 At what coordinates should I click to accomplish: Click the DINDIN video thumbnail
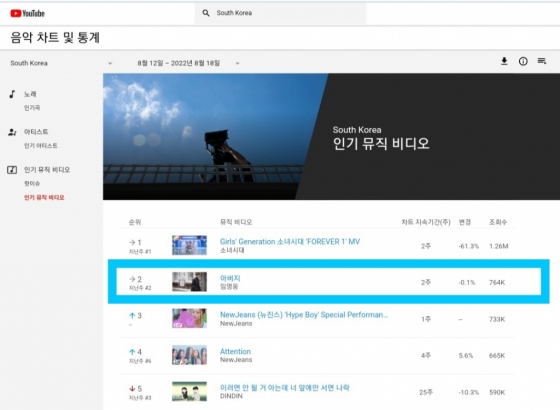pos(189,391)
